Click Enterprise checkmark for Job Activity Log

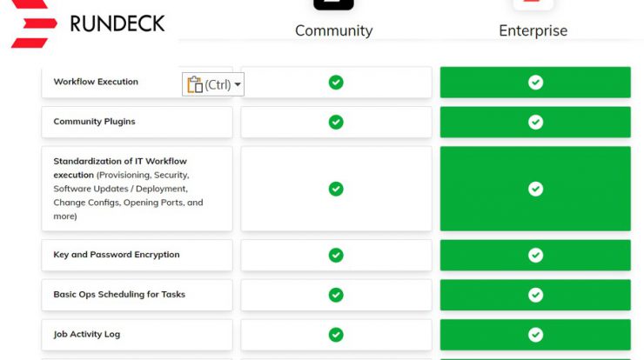535,335
